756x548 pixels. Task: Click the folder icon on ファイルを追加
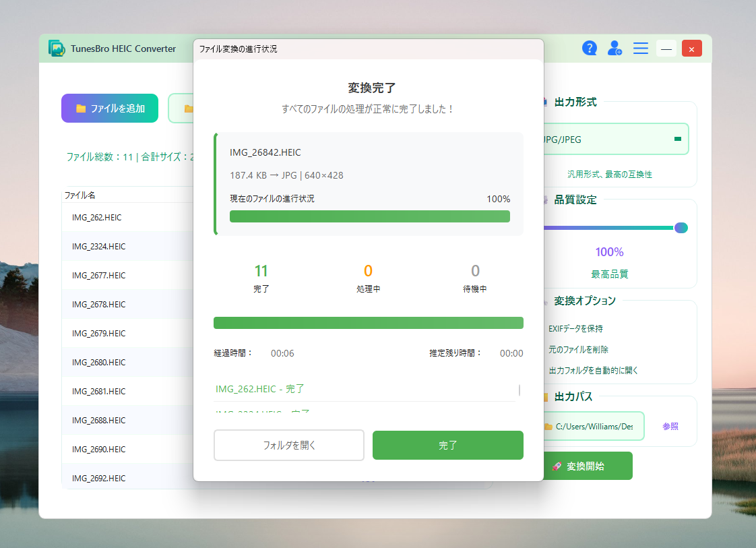click(81, 109)
